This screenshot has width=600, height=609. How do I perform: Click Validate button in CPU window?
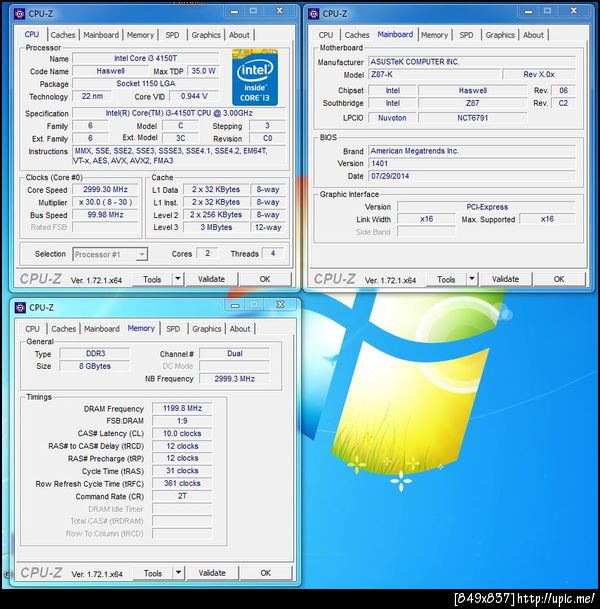211,279
